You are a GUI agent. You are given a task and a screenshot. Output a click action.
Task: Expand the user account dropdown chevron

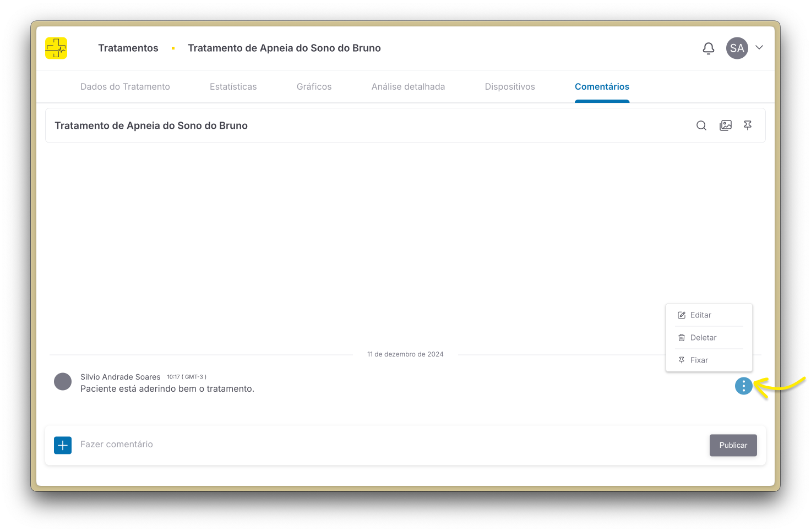[759, 48]
